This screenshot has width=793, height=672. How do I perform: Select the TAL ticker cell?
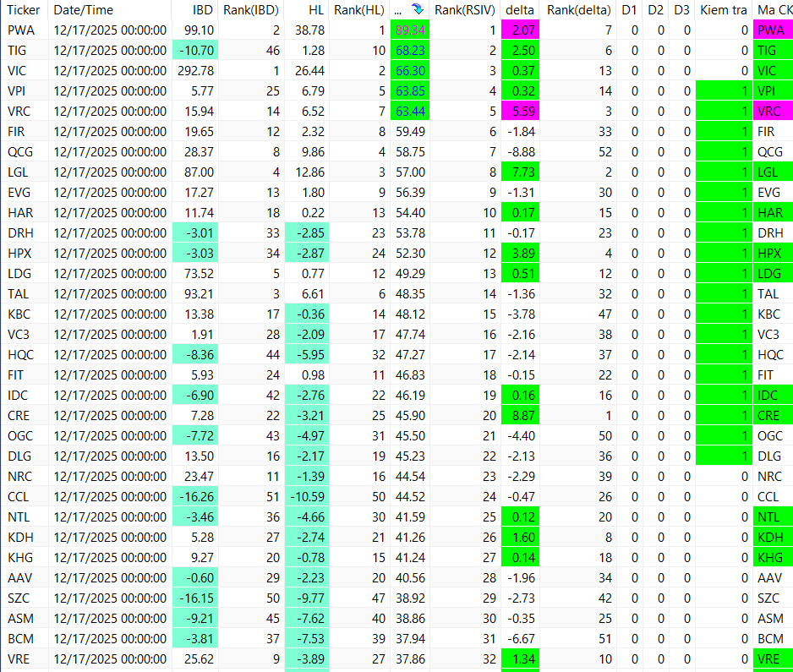click(x=25, y=294)
